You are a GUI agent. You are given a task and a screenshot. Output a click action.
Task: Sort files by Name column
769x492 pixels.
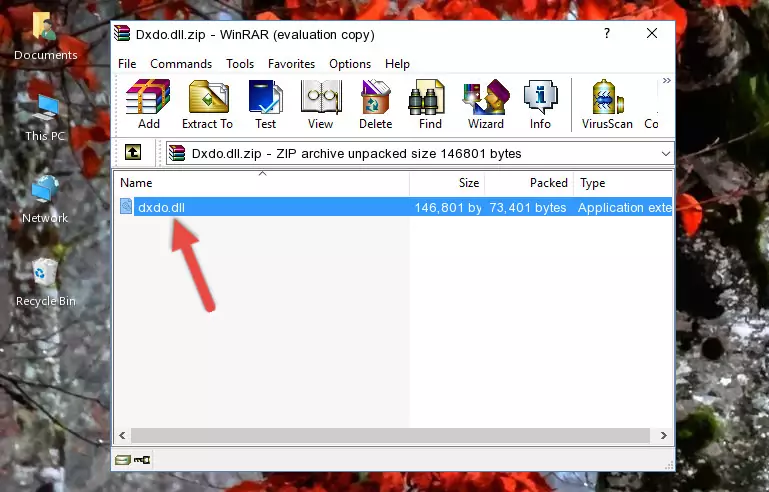(x=262, y=183)
